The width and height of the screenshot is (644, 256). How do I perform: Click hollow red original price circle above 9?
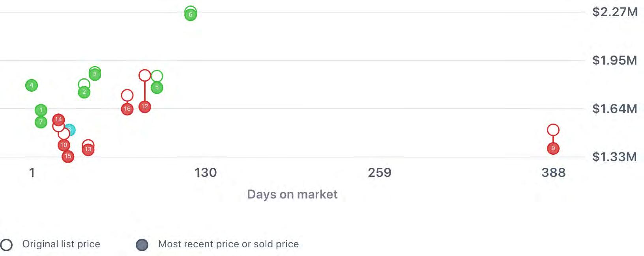(553, 130)
